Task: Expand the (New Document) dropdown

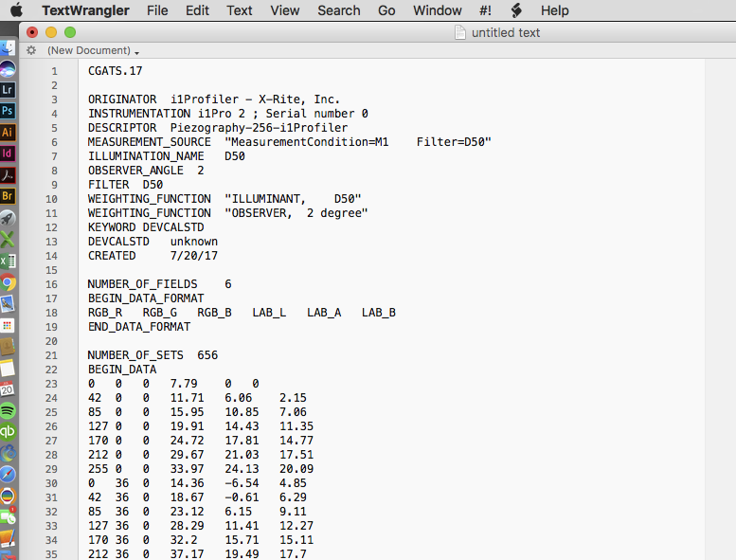Action: click(x=93, y=50)
